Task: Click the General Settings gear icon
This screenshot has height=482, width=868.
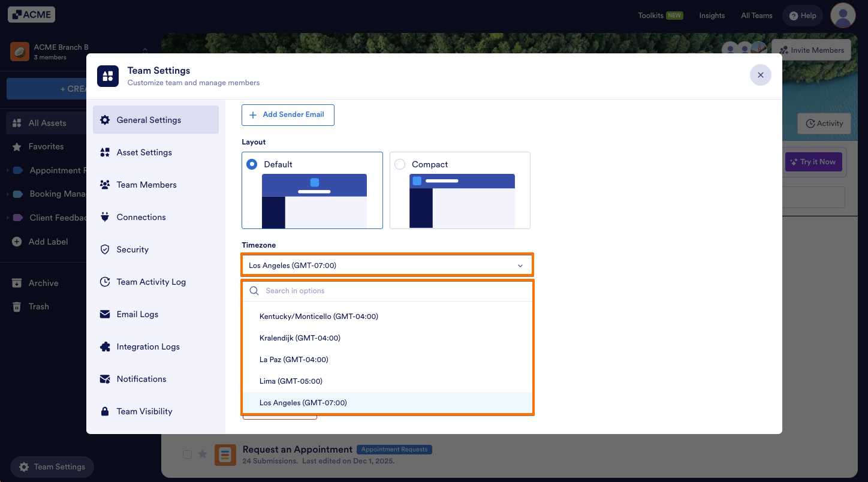Action: [x=105, y=120]
